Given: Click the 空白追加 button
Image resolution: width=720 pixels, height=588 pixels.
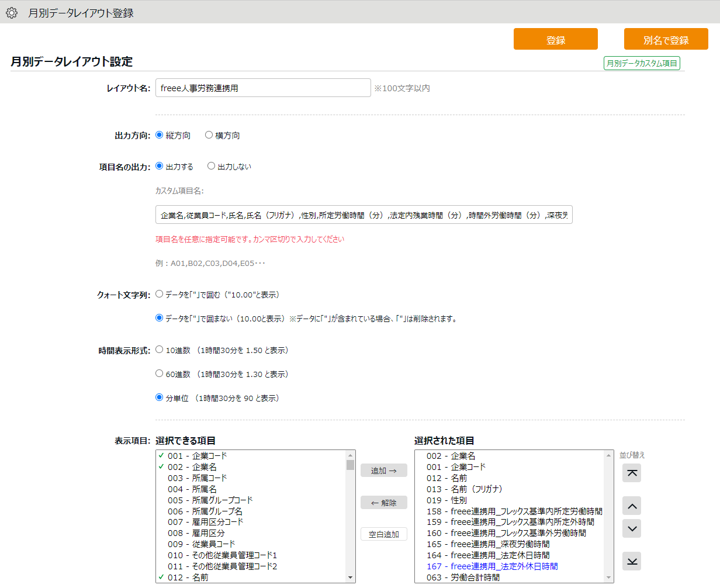Looking at the screenshot, I should (x=384, y=534).
